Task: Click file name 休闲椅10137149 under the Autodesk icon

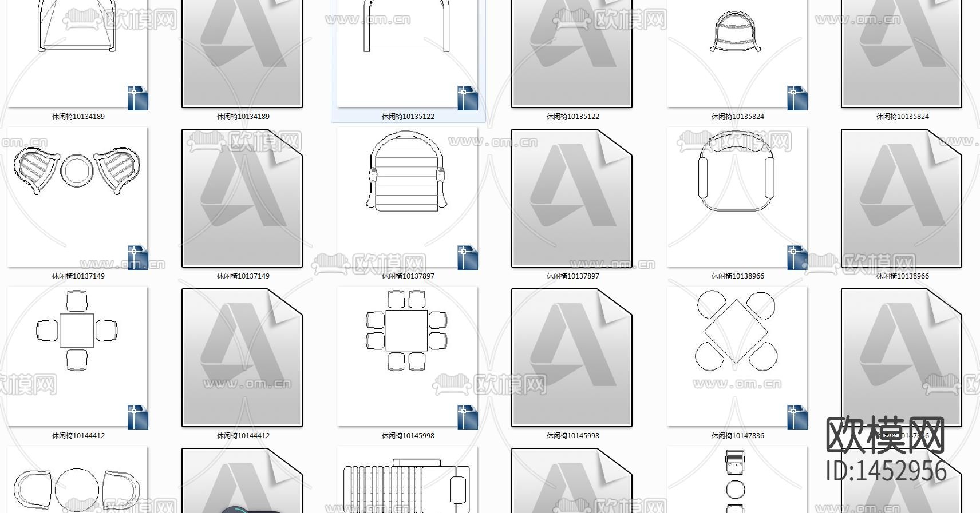Action: click(243, 276)
